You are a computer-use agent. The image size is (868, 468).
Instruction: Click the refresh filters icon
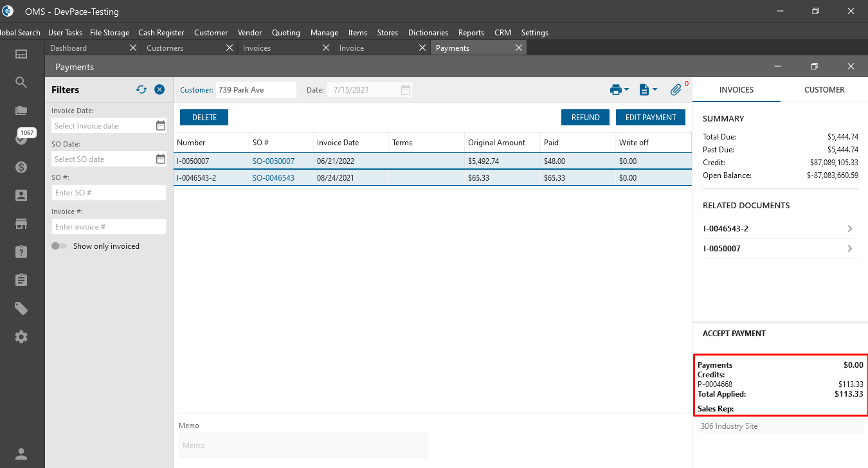[x=141, y=90]
